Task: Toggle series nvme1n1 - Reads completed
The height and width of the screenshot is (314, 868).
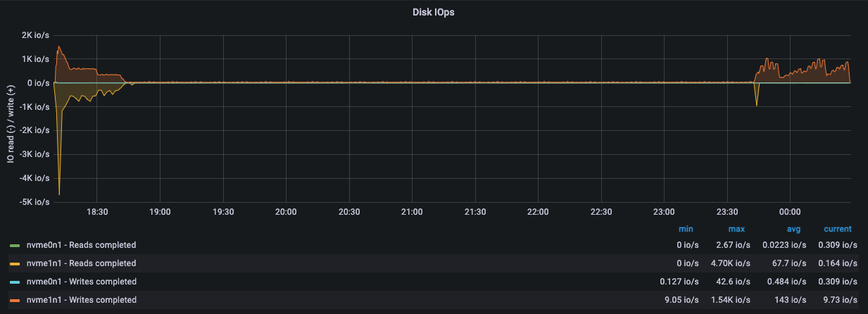Action: click(x=81, y=263)
